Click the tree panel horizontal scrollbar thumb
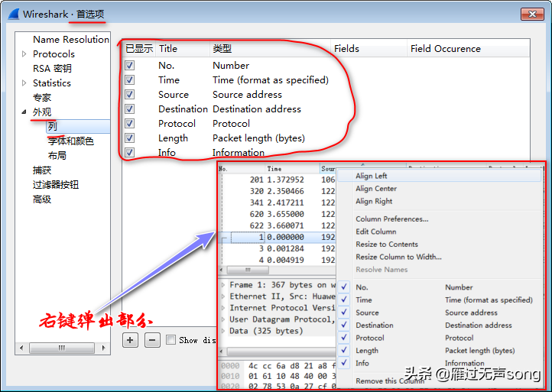The width and height of the screenshot is (552, 392). pos(62,348)
